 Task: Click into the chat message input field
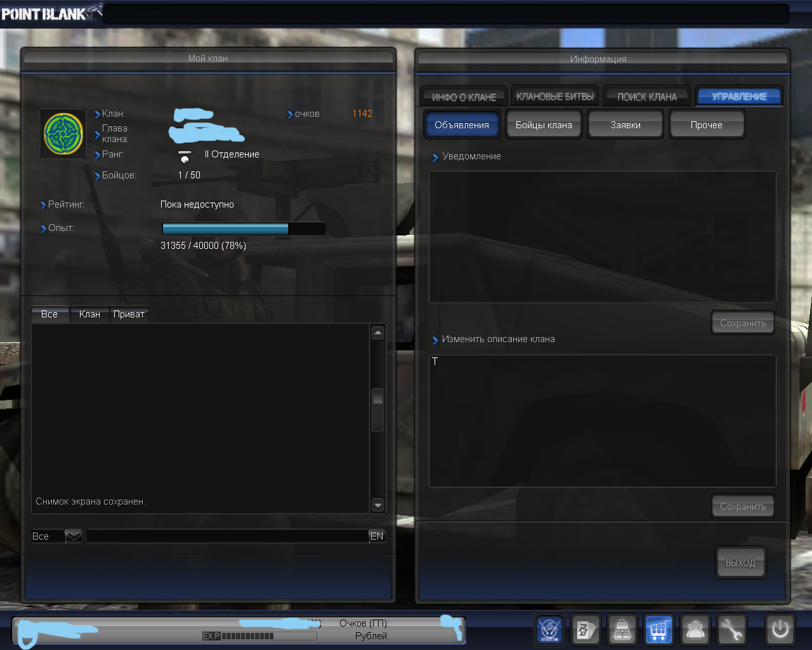point(227,536)
